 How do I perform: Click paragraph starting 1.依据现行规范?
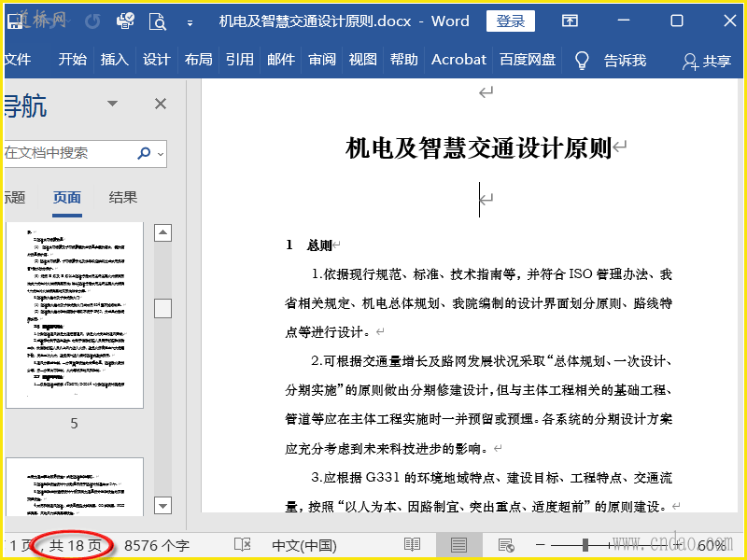tap(478, 303)
